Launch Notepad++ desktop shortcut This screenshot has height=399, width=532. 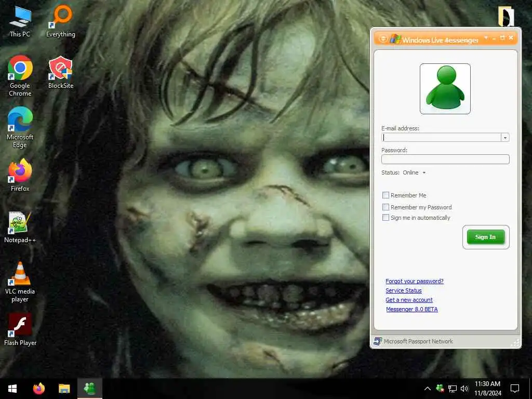[x=20, y=227]
